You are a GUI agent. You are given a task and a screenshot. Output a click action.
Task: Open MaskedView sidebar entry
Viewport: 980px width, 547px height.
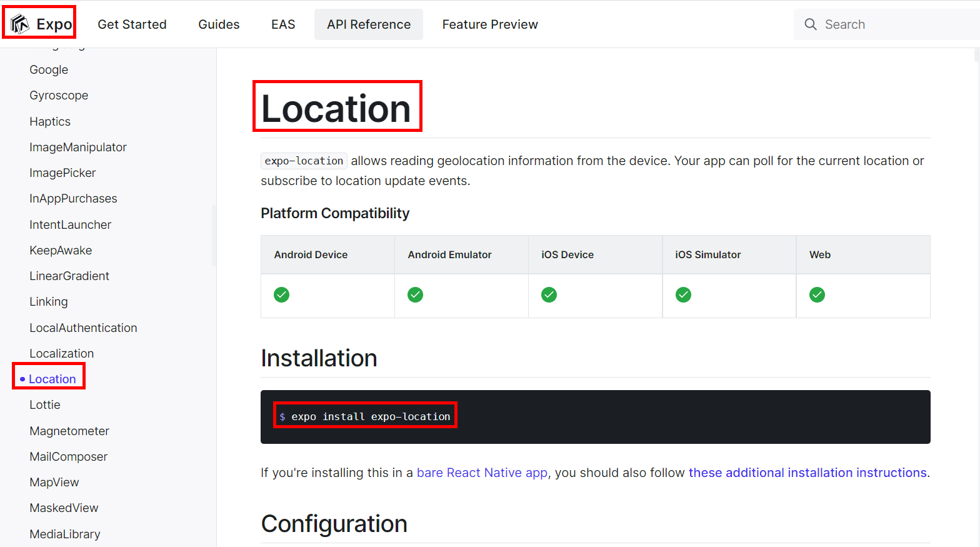(x=64, y=508)
